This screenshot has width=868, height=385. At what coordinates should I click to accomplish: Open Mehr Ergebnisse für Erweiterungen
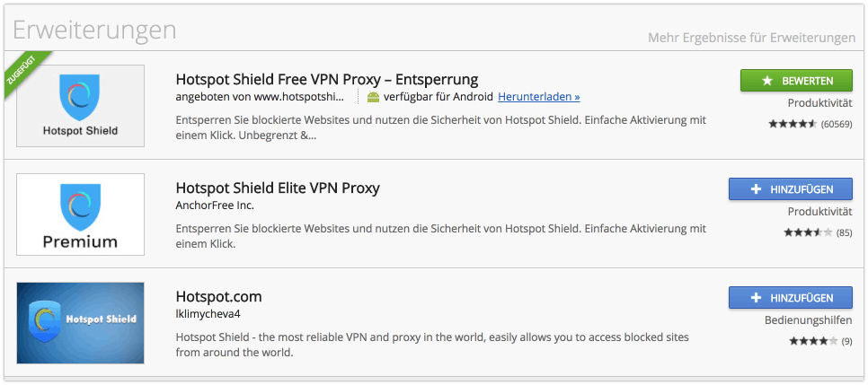point(752,39)
